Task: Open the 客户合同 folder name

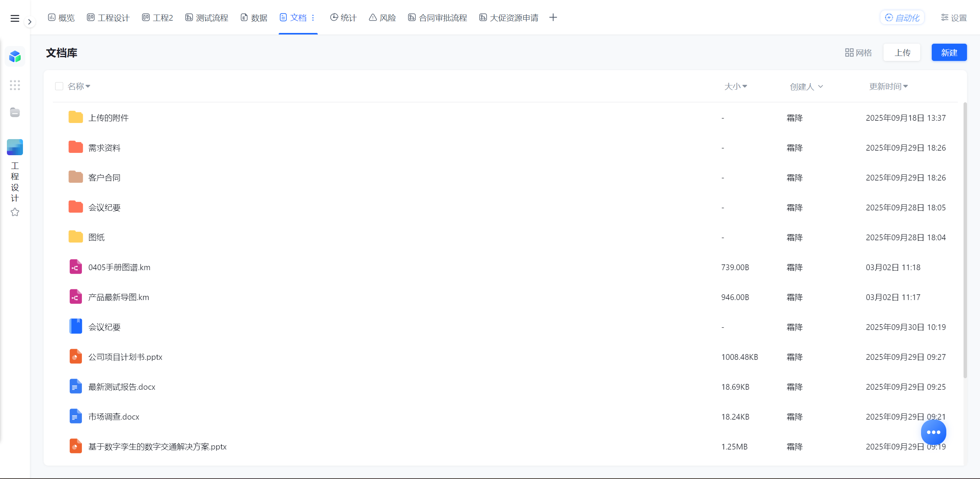Action: tap(105, 177)
